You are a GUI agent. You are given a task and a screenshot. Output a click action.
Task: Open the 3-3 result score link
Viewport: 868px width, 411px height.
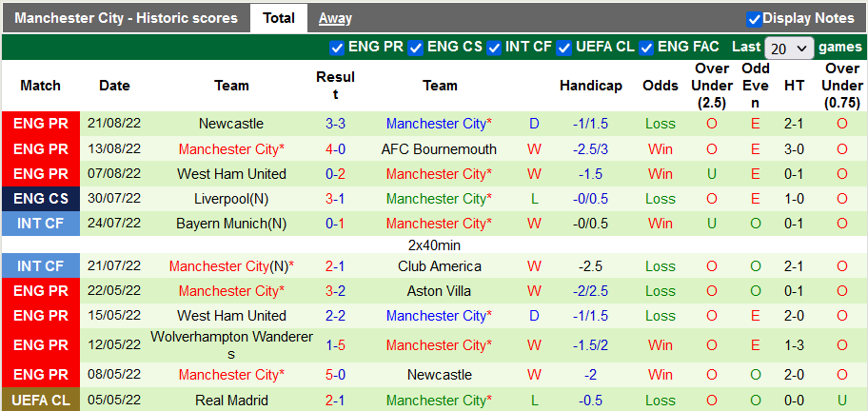335,124
